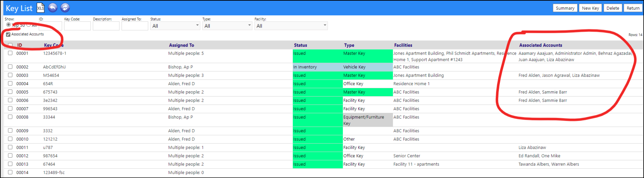Click 'Jones Apartment Building' in row 00003
Viewport: 644px width, 178px height.
419,75
